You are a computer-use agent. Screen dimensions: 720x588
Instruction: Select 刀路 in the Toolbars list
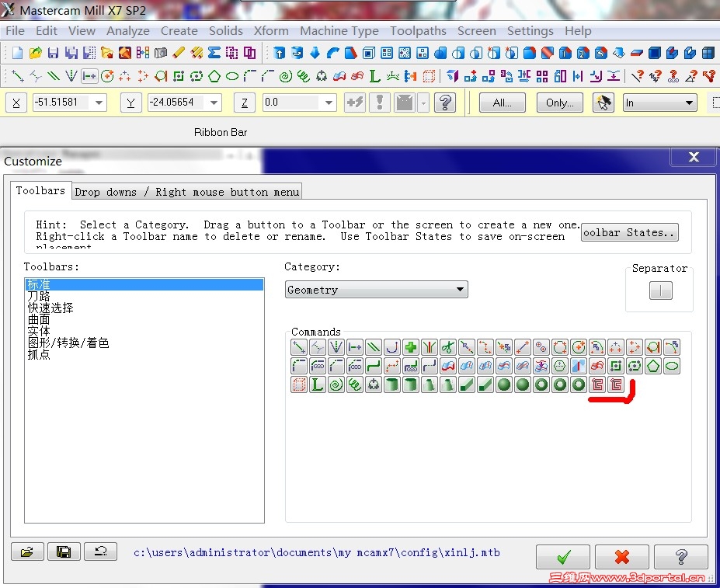pyautogui.click(x=144, y=296)
